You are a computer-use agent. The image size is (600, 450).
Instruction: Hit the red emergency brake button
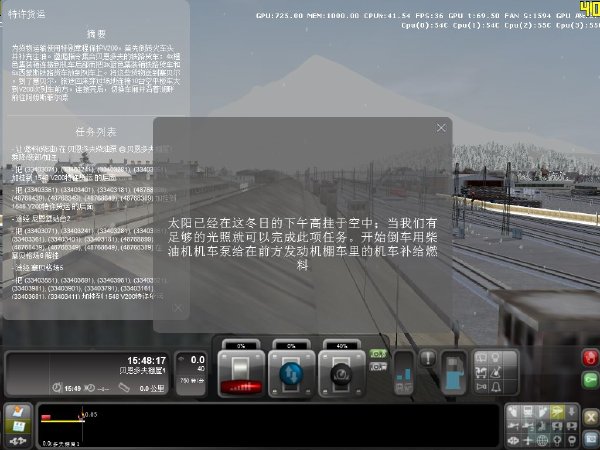click(x=590, y=359)
